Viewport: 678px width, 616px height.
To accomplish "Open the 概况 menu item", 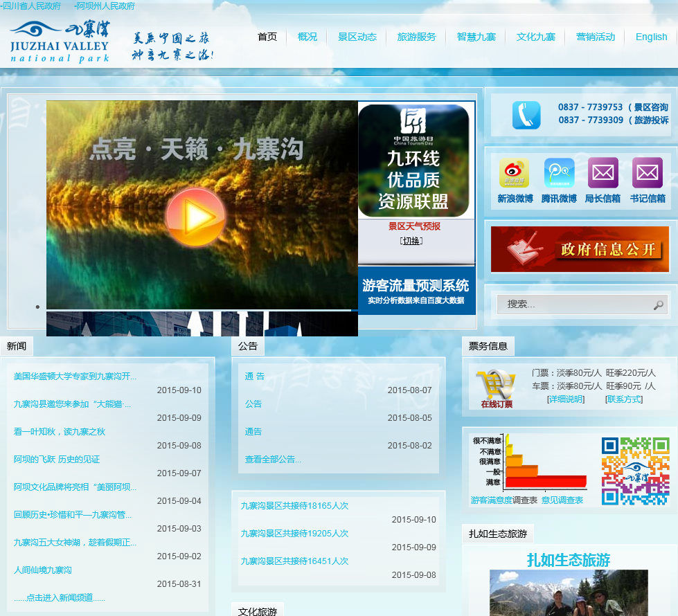I will (307, 37).
